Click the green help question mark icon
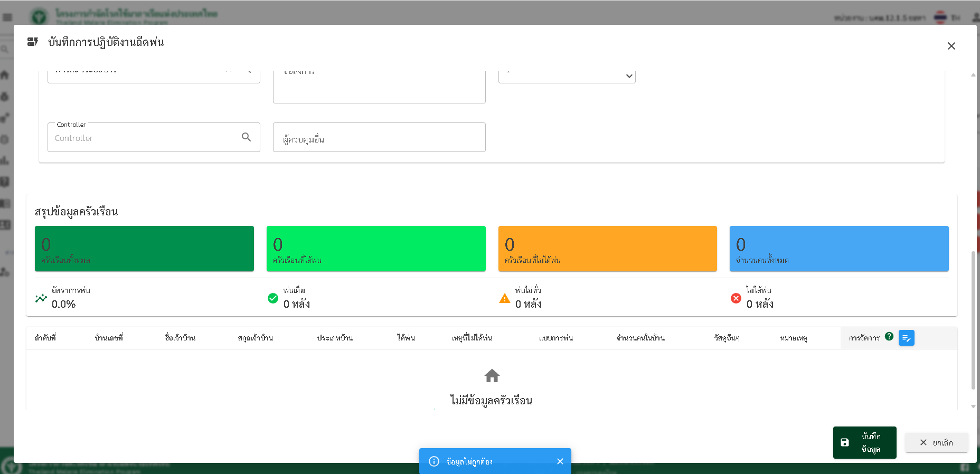The width and height of the screenshot is (980, 474). 889,336
